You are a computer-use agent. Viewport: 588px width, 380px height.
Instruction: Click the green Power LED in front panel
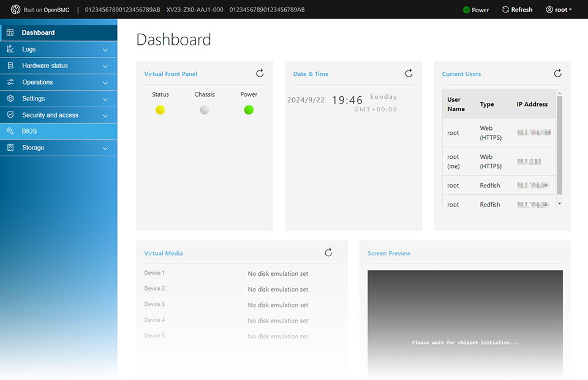[x=249, y=110]
